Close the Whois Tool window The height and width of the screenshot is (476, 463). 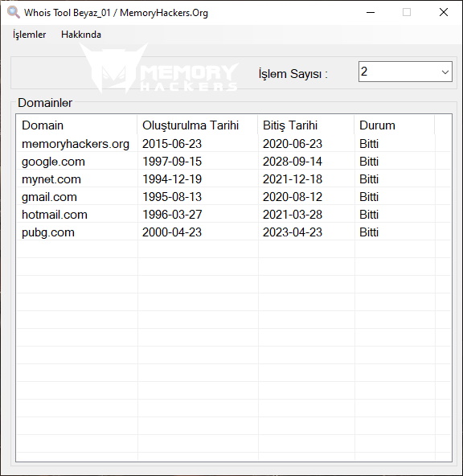pos(444,12)
